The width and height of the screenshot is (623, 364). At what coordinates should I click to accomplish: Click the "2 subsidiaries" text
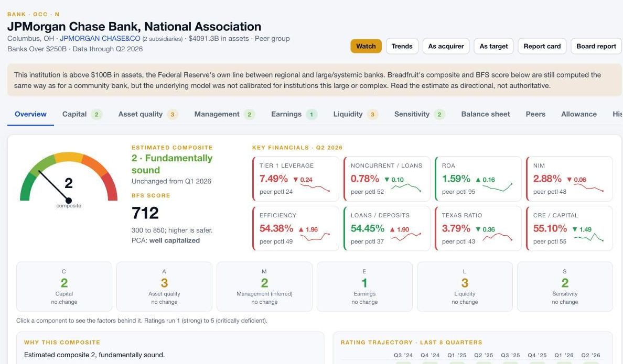pyautogui.click(x=163, y=39)
